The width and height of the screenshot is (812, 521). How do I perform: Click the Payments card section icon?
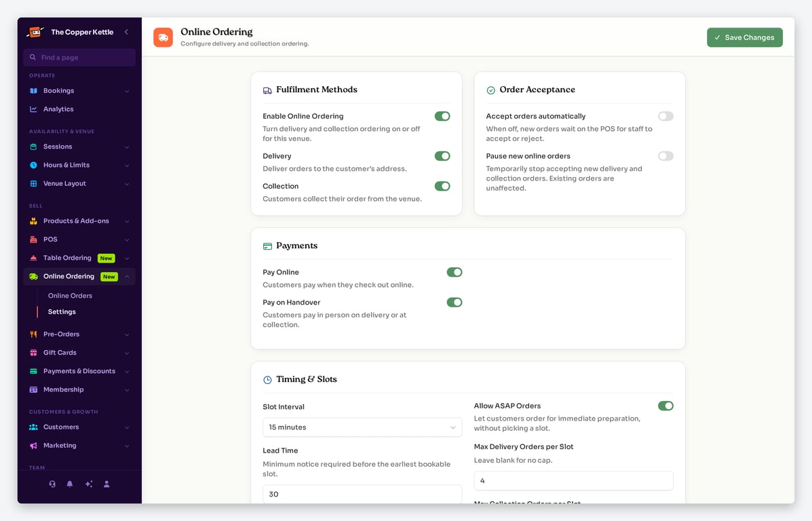[x=267, y=246]
